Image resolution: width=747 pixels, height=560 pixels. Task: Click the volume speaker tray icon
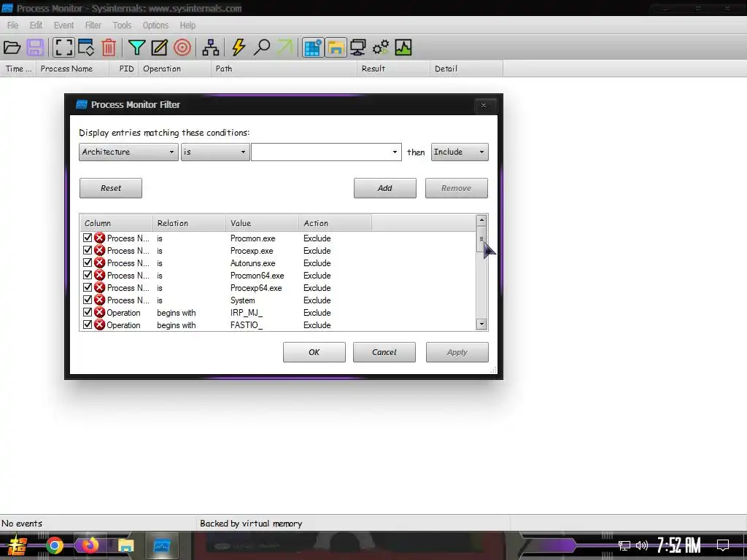642,545
